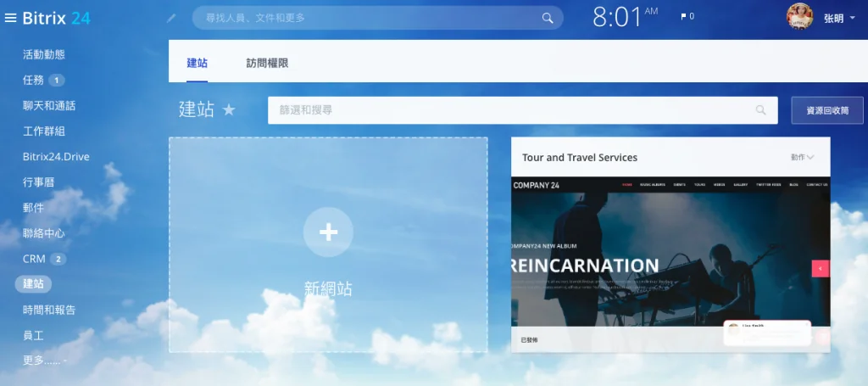Click the pencil edit icon near the logo
This screenshot has width=868, height=386.
point(171,19)
